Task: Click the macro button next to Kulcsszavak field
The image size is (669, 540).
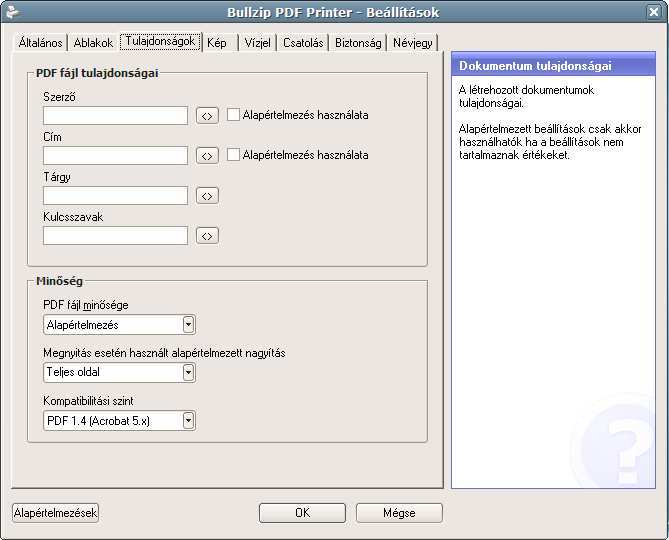Action: pos(207,236)
